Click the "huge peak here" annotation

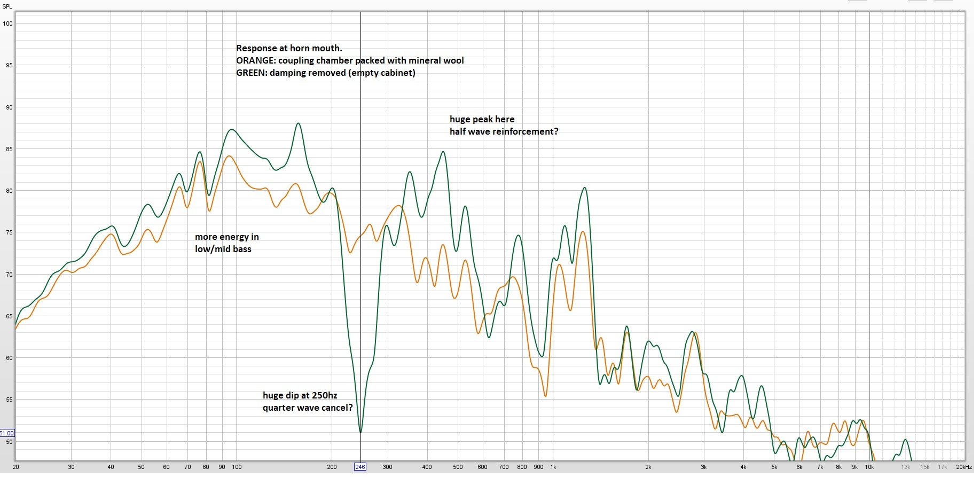[482, 119]
